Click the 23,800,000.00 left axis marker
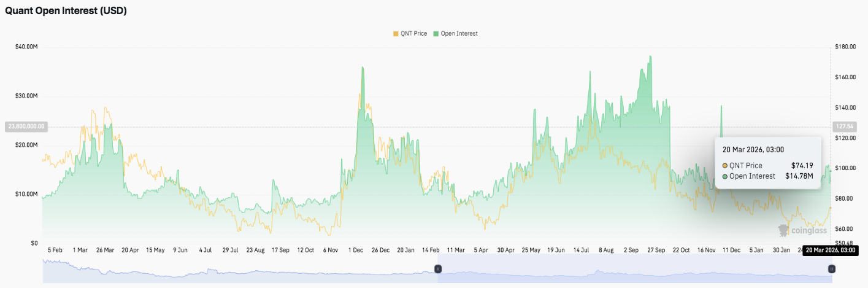Screen dimensions: 868x288 coord(25,126)
